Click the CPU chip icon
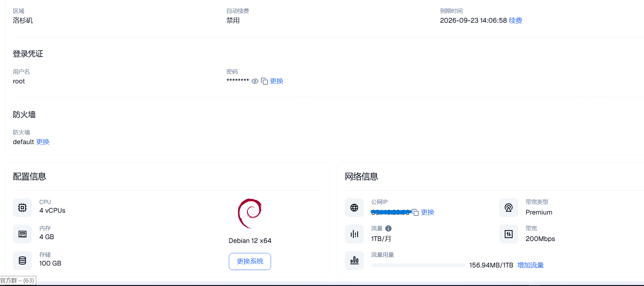 [22, 208]
